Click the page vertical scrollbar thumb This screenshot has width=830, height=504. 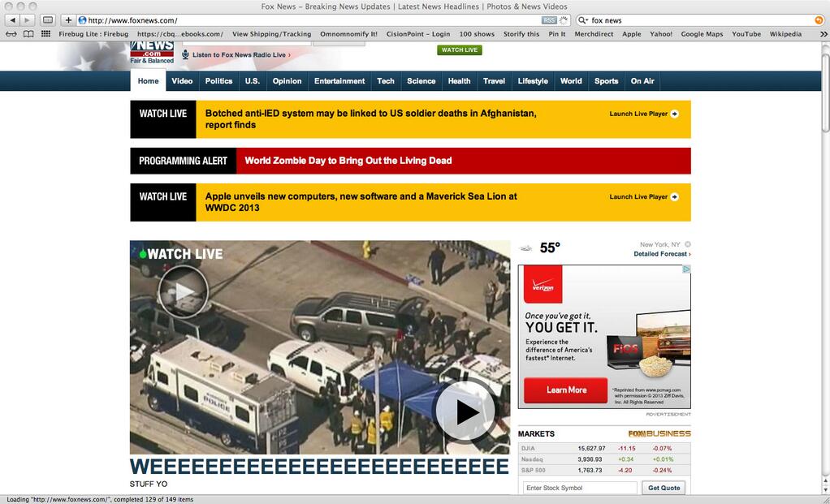825,91
